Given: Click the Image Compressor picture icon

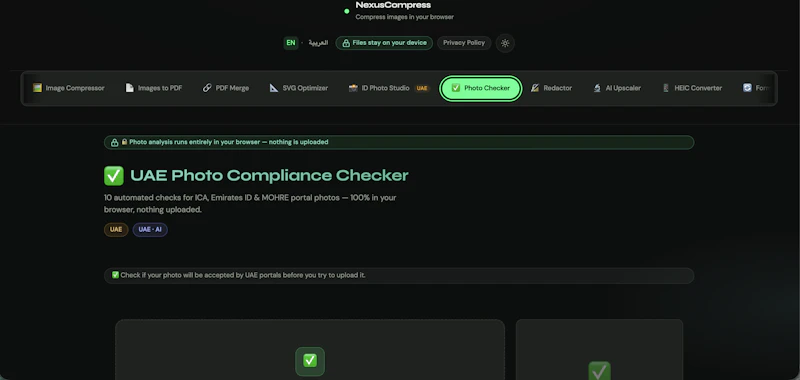Looking at the screenshot, I should tap(37, 88).
